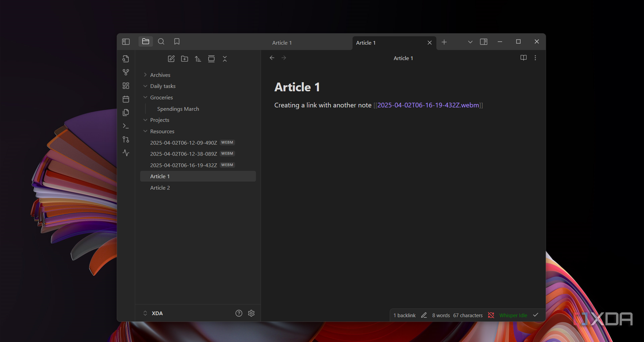644x342 pixels.
Task: Open the search pane icon
Action: [x=161, y=41]
